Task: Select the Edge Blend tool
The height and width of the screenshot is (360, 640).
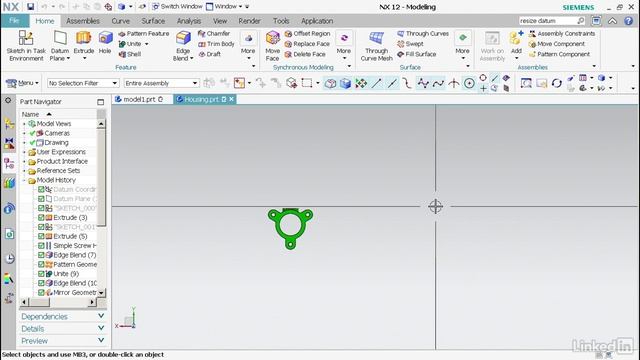Action: tap(183, 46)
